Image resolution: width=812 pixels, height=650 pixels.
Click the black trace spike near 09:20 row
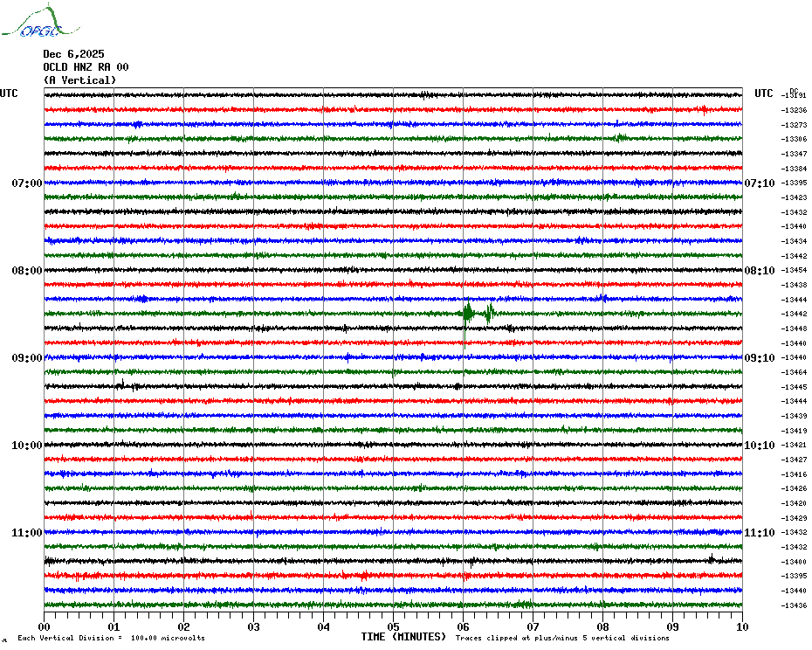tap(123, 385)
